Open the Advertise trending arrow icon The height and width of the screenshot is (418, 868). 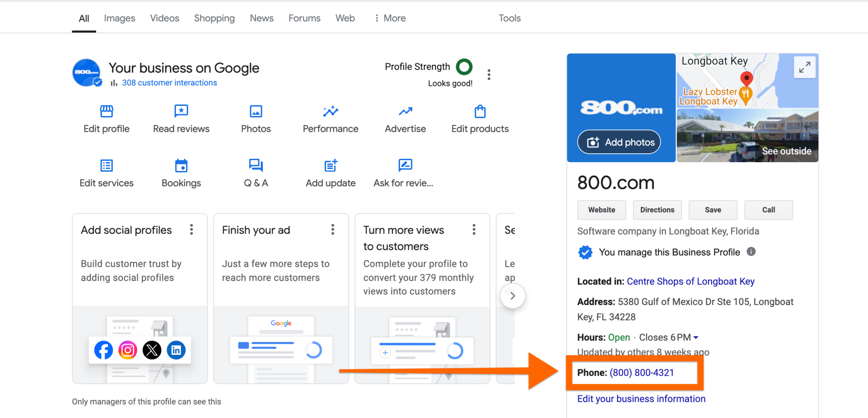(405, 111)
